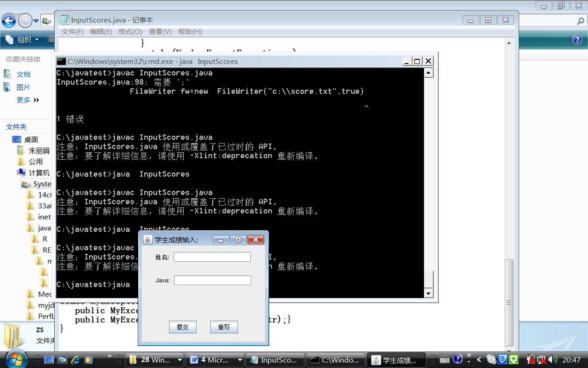Maximize the cmd.exe window
This screenshot has width=588, height=368.
tap(417, 61)
